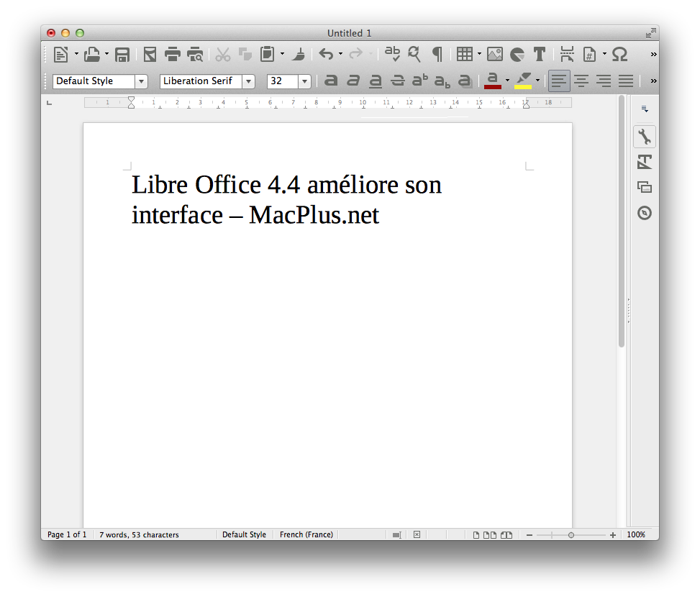
Task: Insert special character Omega icon
Action: (619, 55)
